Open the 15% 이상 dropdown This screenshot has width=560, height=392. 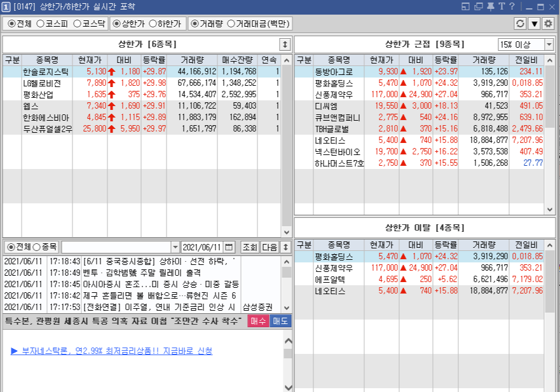[x=549, y=44]
